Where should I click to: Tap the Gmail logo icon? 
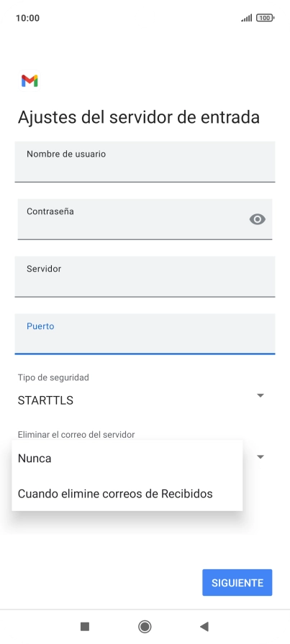tap(30, 81)
